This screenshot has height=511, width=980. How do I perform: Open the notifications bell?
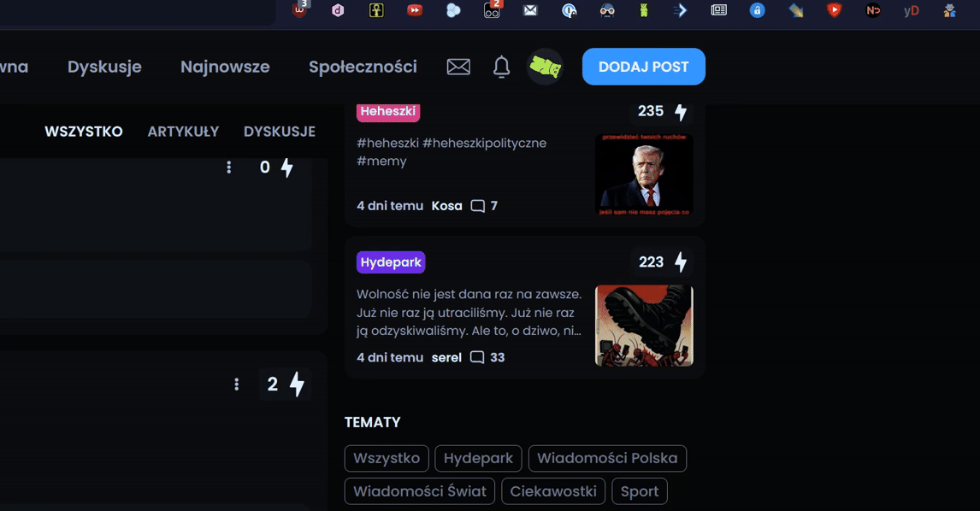501,67
